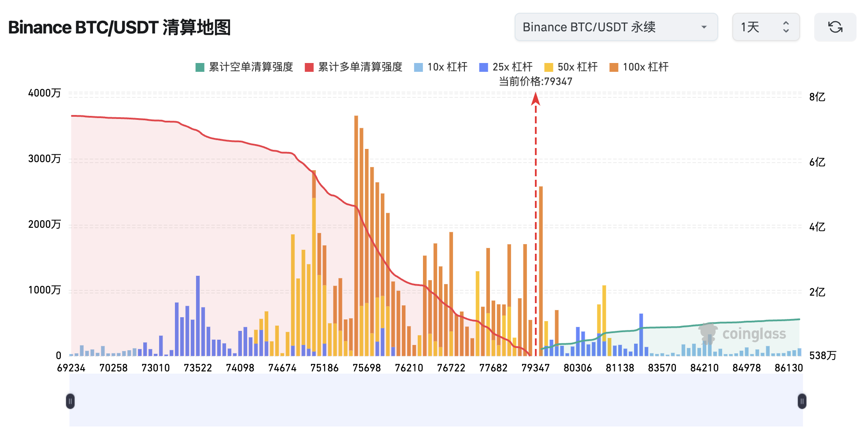Select the chart title Binance BTC/USDT 清算地图

coord(120,27)
